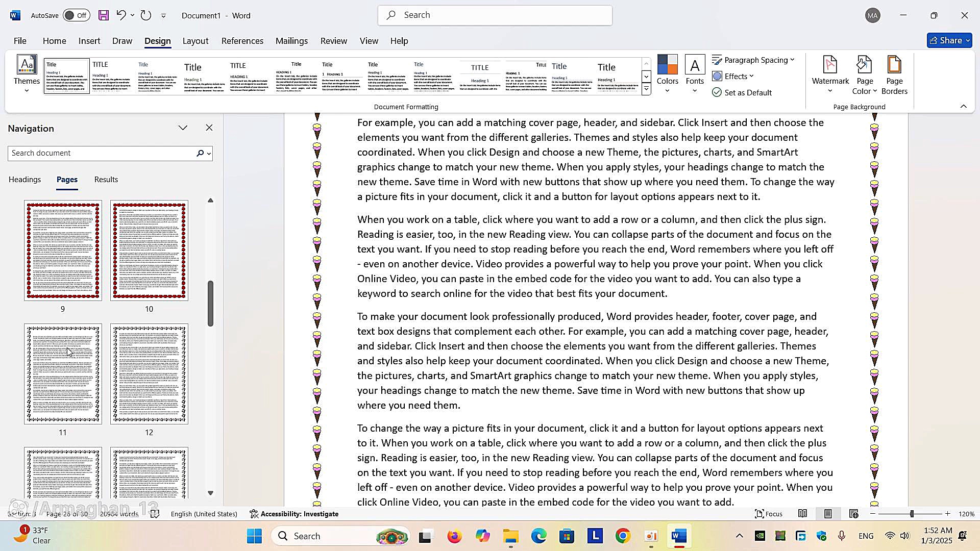Click the zoom slider handle
The image size is (980, 551).
click(912, 514)
